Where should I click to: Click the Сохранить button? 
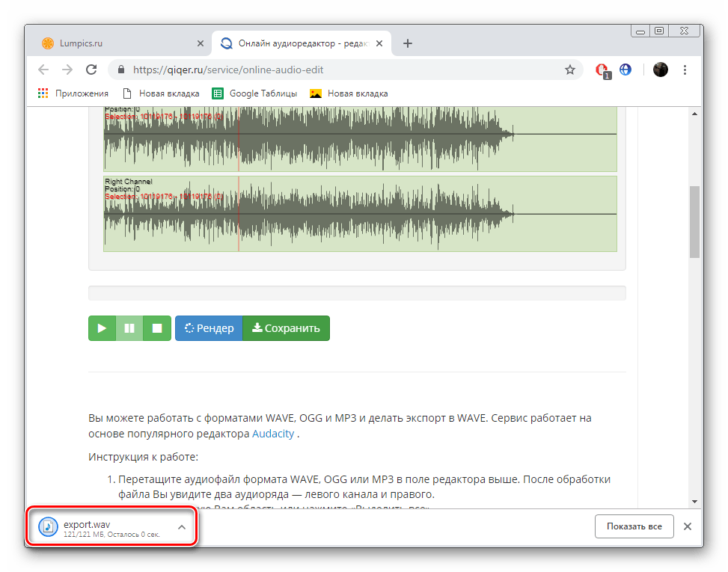tap(286, 328)
